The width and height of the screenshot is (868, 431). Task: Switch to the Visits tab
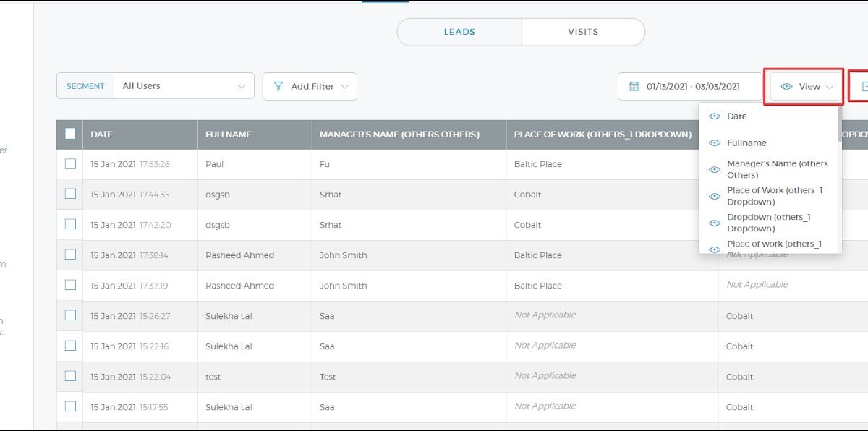583,32
